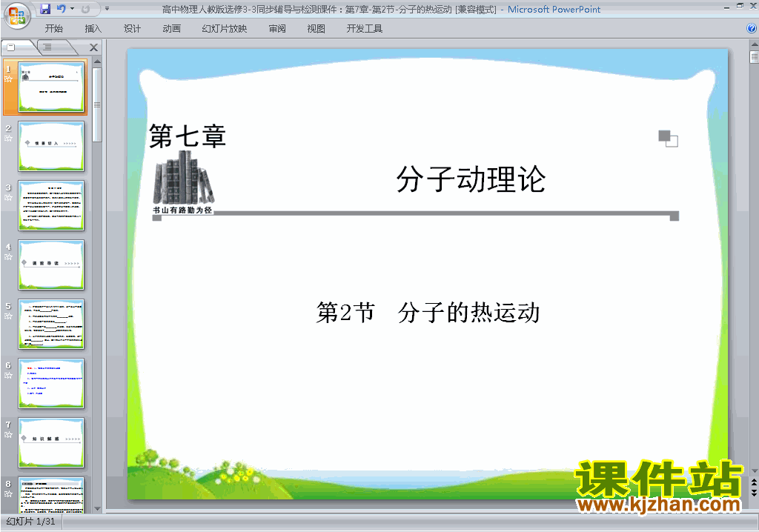759x532 pixels.
Task: Go to next slide double-arrow button
Action: (x=754, y=492)
